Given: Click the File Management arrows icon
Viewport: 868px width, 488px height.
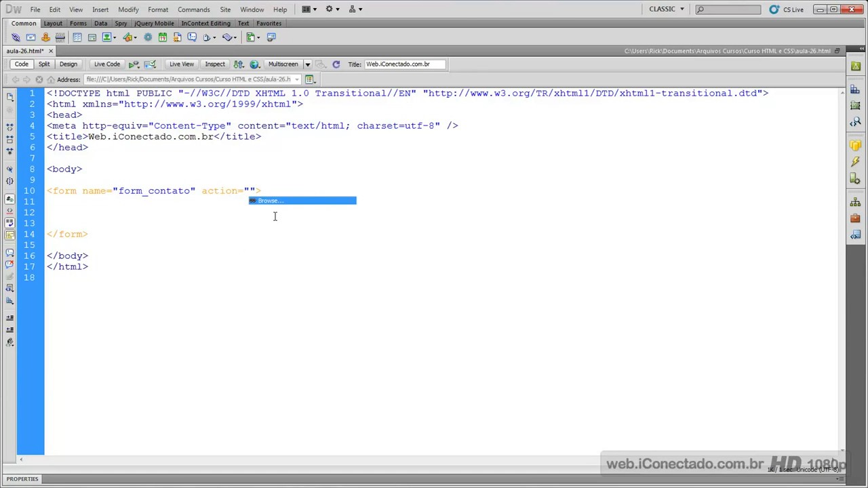Looking at the screenshot, I should pos(239,64).
